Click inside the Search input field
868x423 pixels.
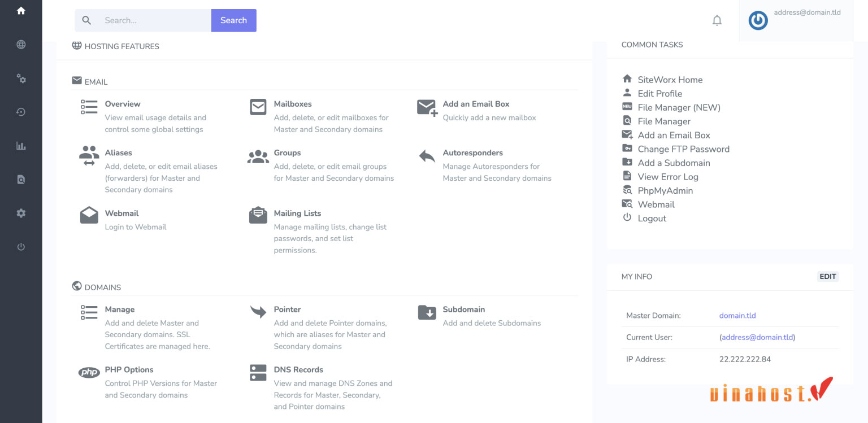(x=154, y=20)
